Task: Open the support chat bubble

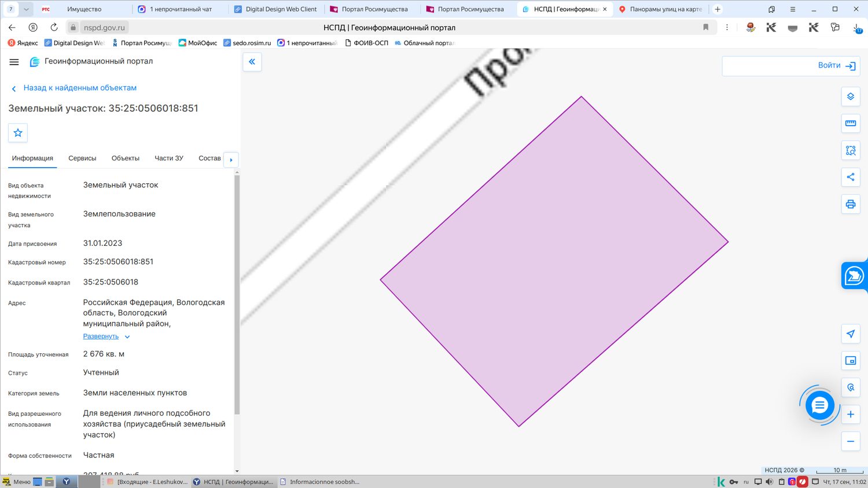Action: click(x=819, y=405)
